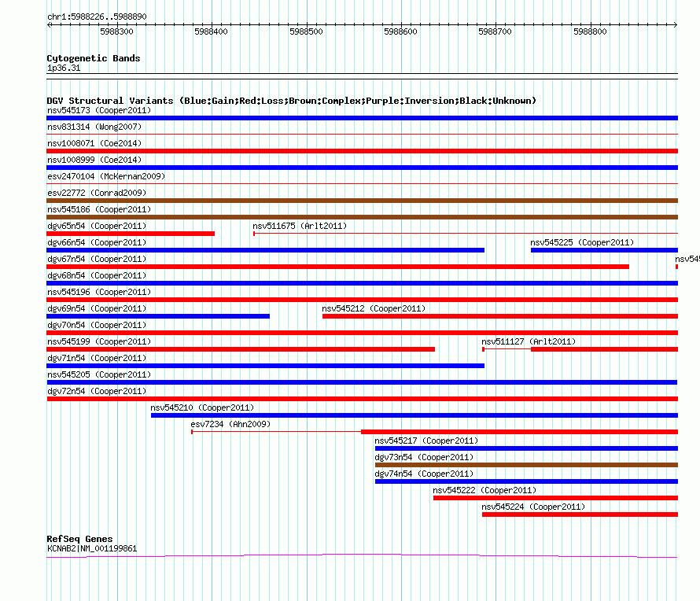The width and height of the screenshot is (700, 601).
Task: Select the red nsv545222 loss bar
Action: [555, 498]
